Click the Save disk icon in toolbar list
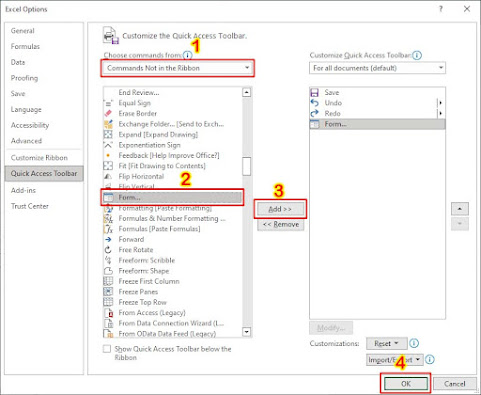The height and width of the screenshot is (395, 481). tap(314, 92)
